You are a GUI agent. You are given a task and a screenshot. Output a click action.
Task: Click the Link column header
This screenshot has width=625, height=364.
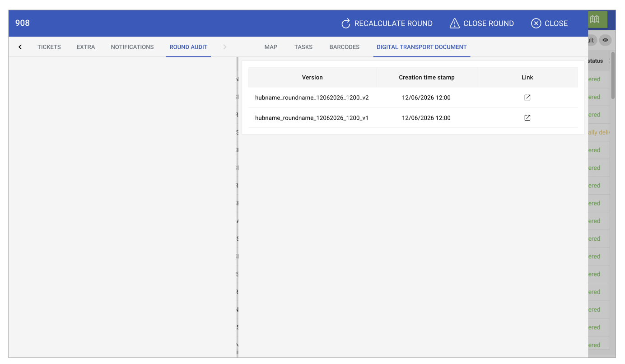pyautogui.click(x=527, y=77)
